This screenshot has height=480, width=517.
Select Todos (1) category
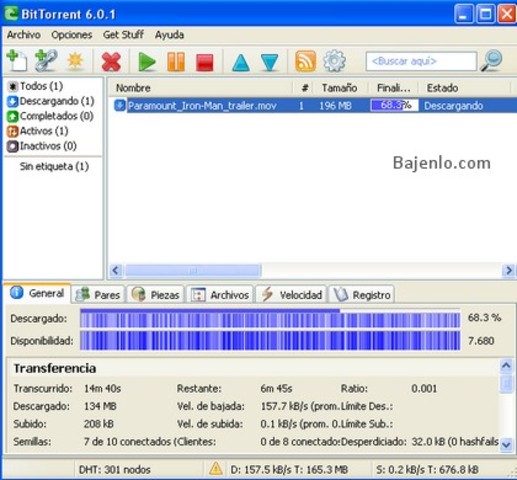pos(35,86)
